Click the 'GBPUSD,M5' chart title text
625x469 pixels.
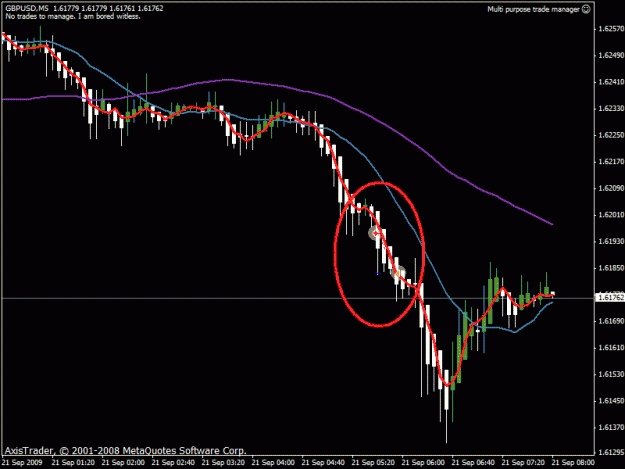tap(27, 8)
